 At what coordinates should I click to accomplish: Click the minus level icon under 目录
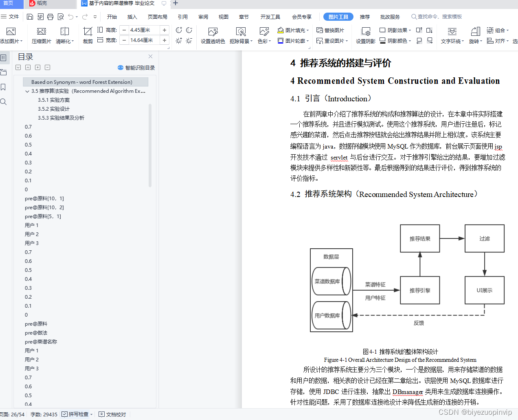click(47, 68)
